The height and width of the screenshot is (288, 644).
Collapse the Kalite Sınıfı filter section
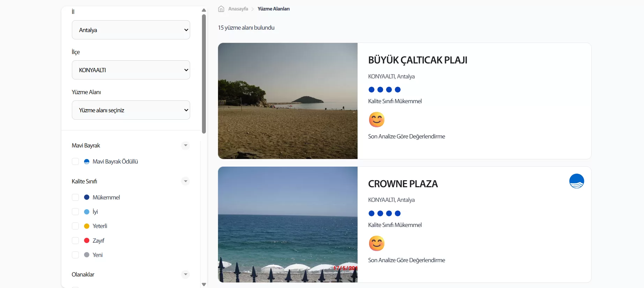tap(186, 181)
